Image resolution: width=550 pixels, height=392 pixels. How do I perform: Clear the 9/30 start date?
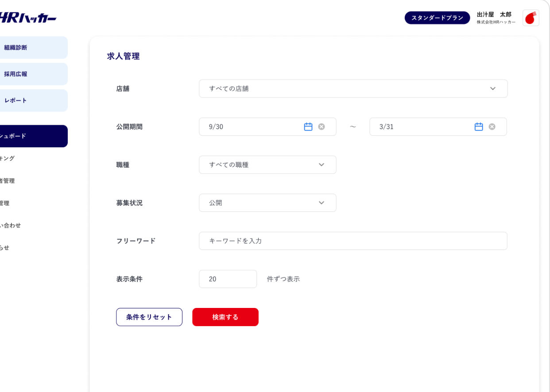tap(321, 127)
